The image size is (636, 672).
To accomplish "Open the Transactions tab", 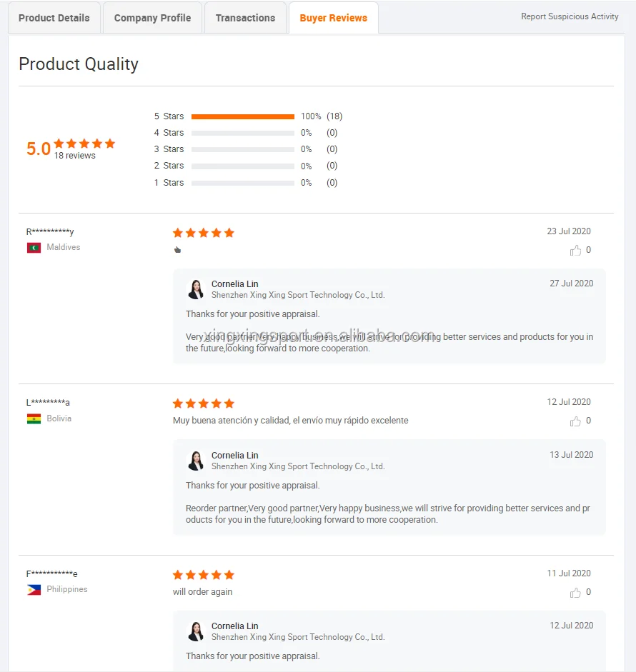I will (x=245, y=18).
